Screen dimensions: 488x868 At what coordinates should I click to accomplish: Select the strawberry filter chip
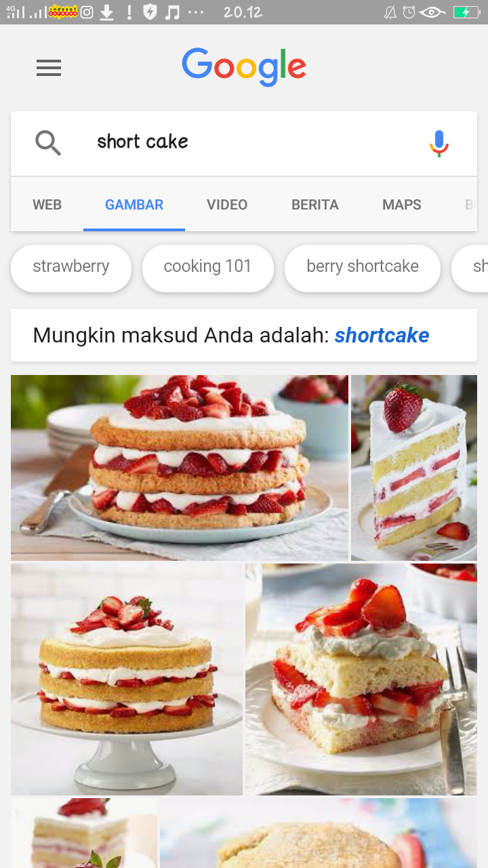tap(71, 267)
